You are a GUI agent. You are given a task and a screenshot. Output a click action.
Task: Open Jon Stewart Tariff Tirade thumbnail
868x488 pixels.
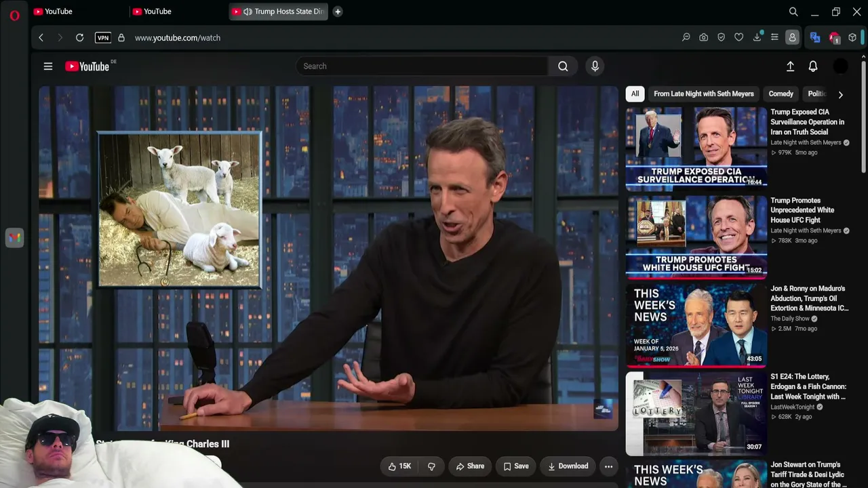696,474
